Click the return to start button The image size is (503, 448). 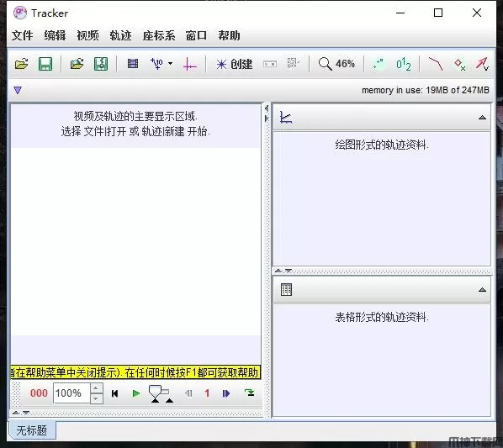pyautogui.click(x=114, y=393)
